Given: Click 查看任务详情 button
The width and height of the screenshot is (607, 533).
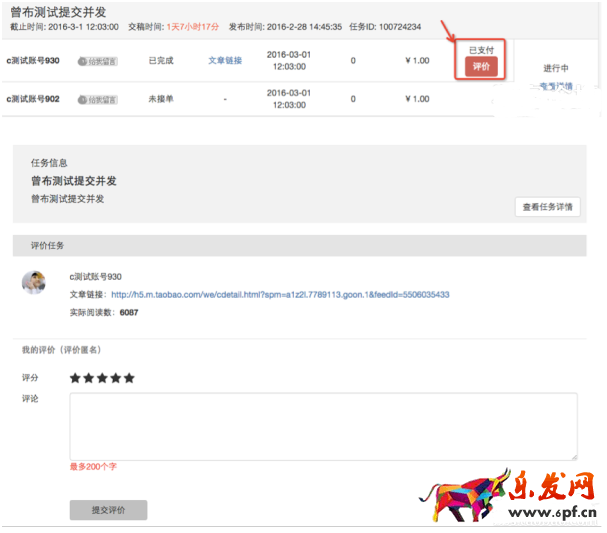Looking at the screenshot, I should pyautogui.click(x=548, y=207).
